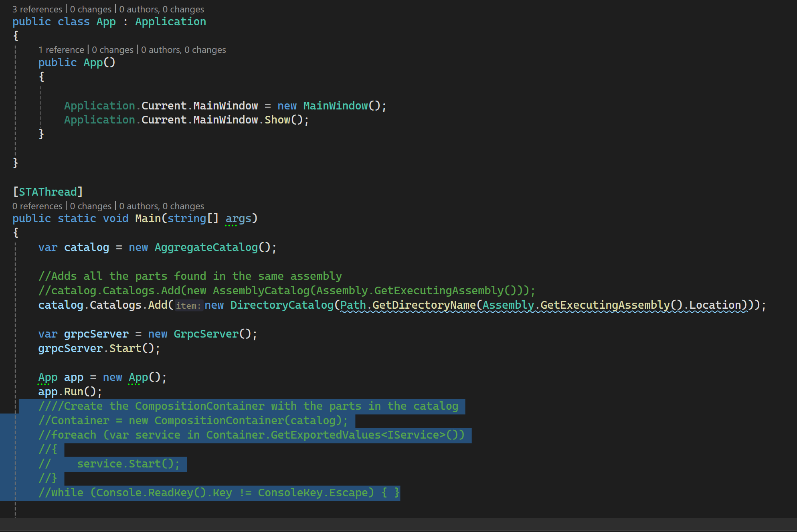797x532 pixels.
Task: Click the horizontal scrollbar at the bottom
Action: click(x=398, y=524)
